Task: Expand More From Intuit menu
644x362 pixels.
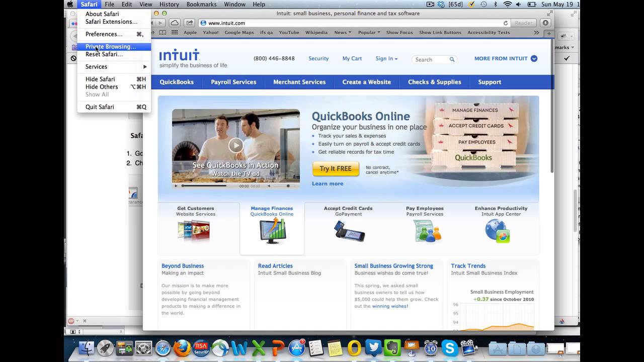Action: (x=506, y=58)
